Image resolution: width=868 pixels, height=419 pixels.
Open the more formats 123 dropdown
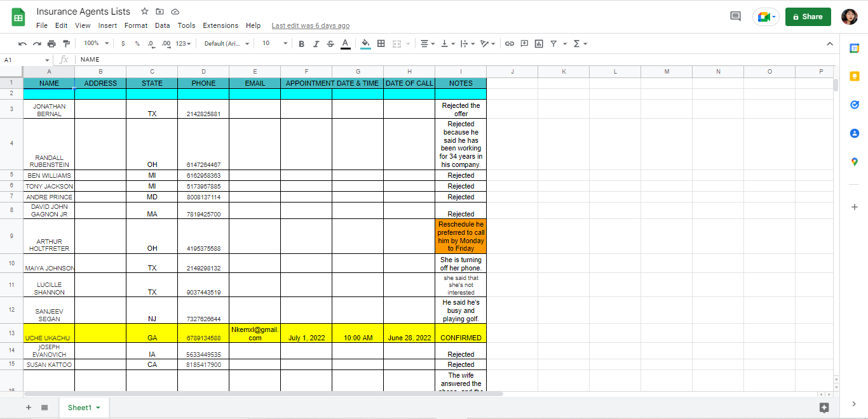click(x=184, y=44)
